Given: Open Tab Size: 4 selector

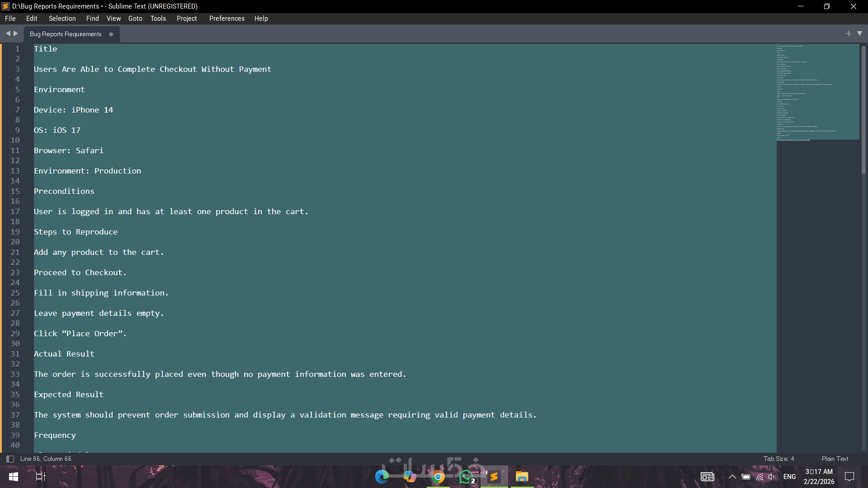Looking at the screenshot, I should 778,459.
